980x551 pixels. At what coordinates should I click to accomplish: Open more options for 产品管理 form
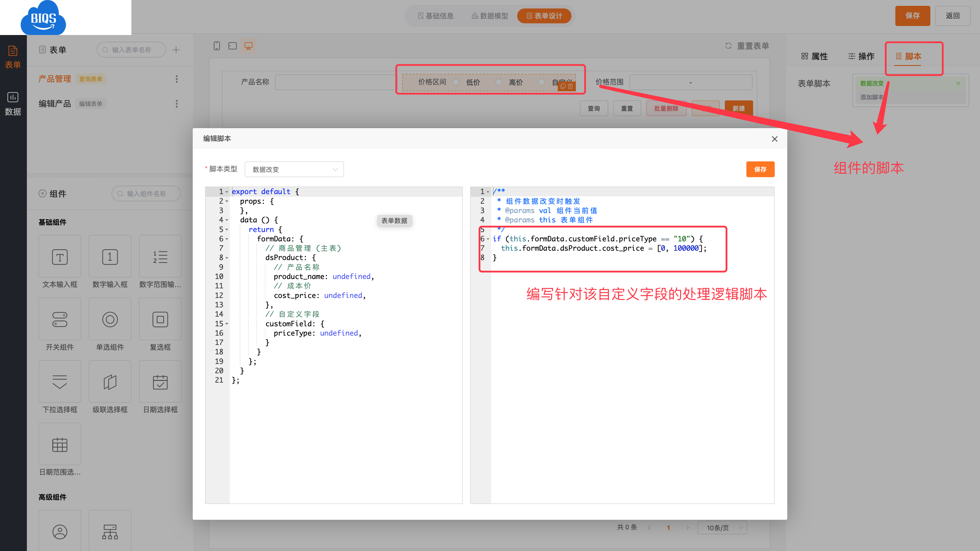(176, 79)
